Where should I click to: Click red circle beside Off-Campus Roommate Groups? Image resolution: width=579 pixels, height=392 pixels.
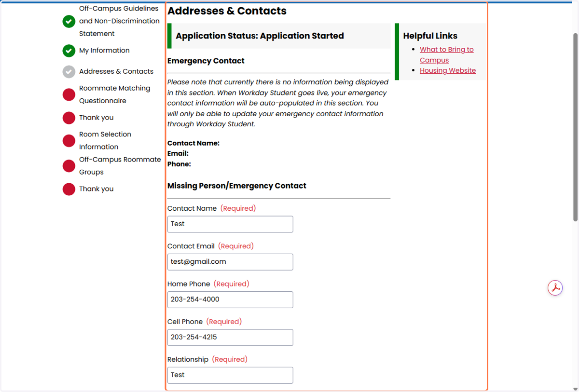[69, 166]
